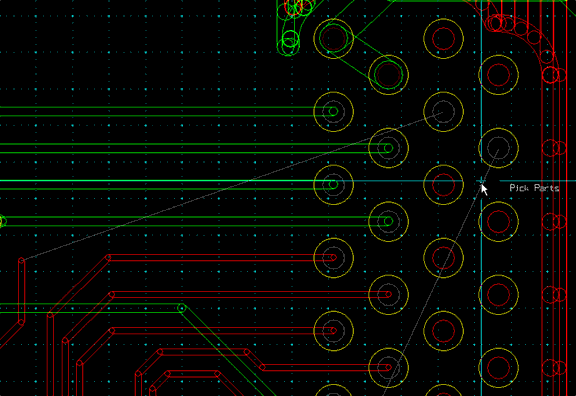
Task: Select pad where the second green trace pair ends
Action: coord(389,148)
